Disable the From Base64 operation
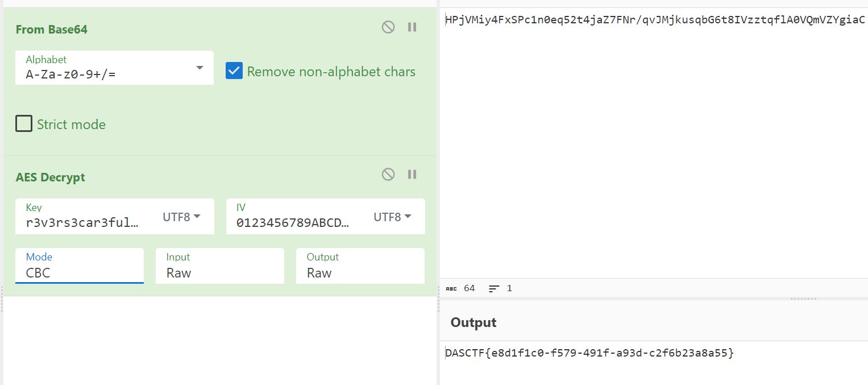Viewport: 868px width, 385px height. coord(388,27)
